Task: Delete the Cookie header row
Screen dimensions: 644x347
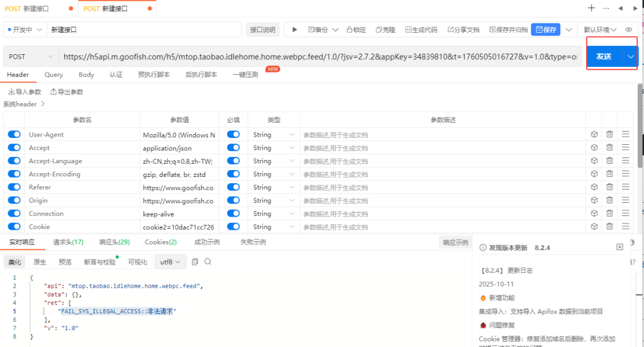Action: [x=609, y=226]
